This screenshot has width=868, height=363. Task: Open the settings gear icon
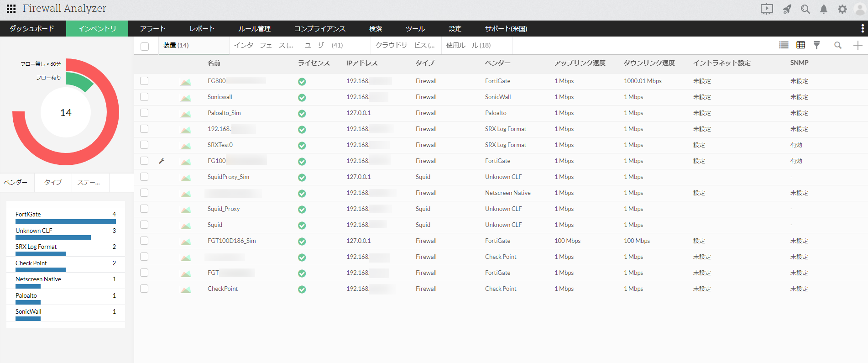click(842, 9)
